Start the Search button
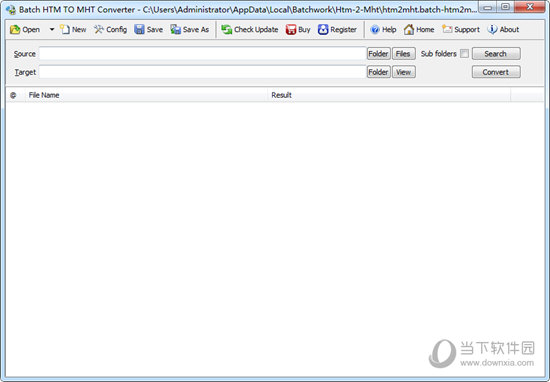This screenshot has height=382, width=550. [x=496, y=54]
